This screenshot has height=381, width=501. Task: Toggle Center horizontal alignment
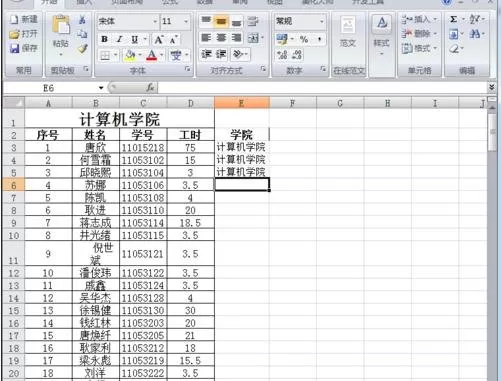(221, 38)
